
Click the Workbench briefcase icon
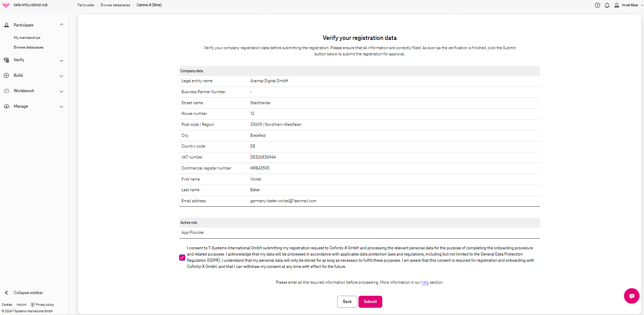coord(7,91)
